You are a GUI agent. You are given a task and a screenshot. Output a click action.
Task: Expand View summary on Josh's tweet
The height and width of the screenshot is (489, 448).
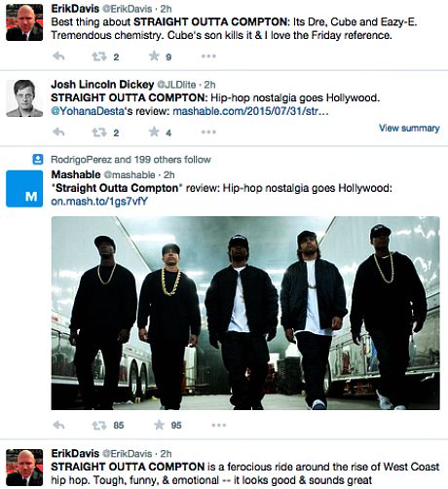409,128
